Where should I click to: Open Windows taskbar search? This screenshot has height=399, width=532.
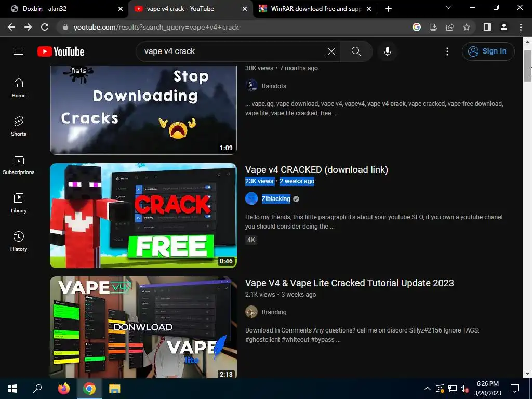[x=37, y=389]
